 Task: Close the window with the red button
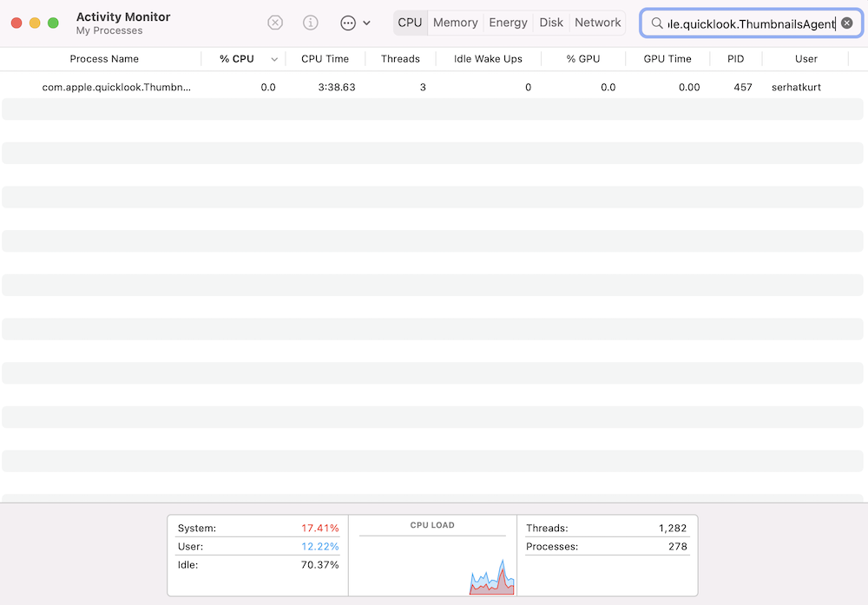pos(16,23)
